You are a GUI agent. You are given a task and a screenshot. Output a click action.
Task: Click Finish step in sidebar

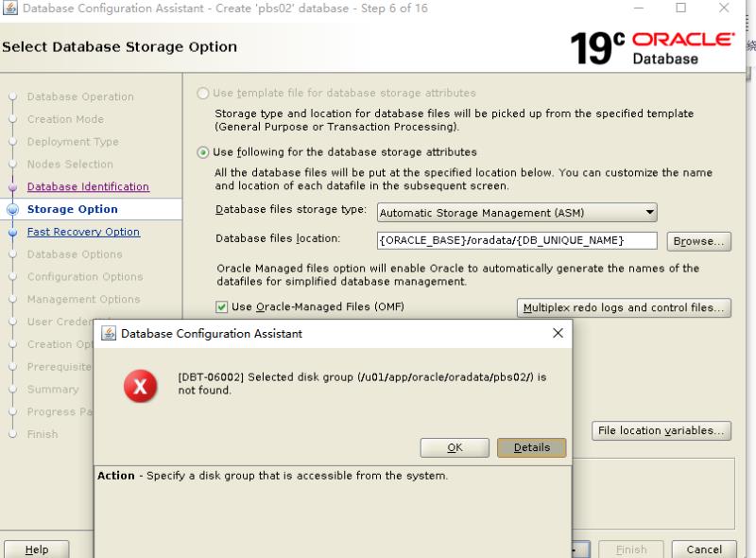pos(43,434)
